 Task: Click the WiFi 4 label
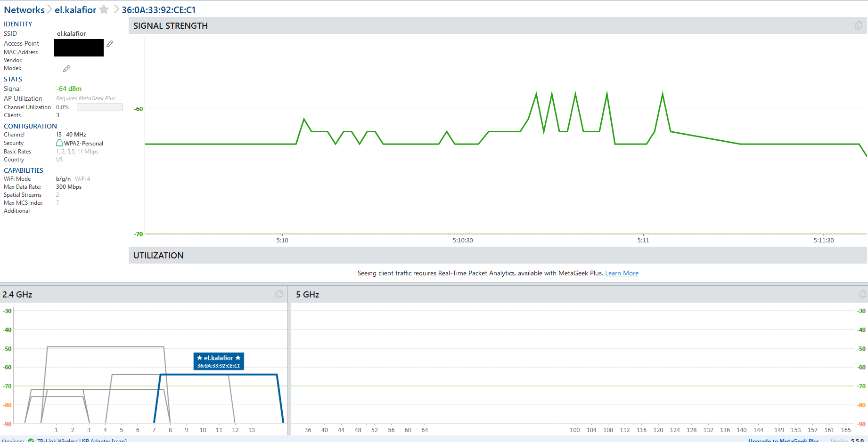[x=82, y=179]
